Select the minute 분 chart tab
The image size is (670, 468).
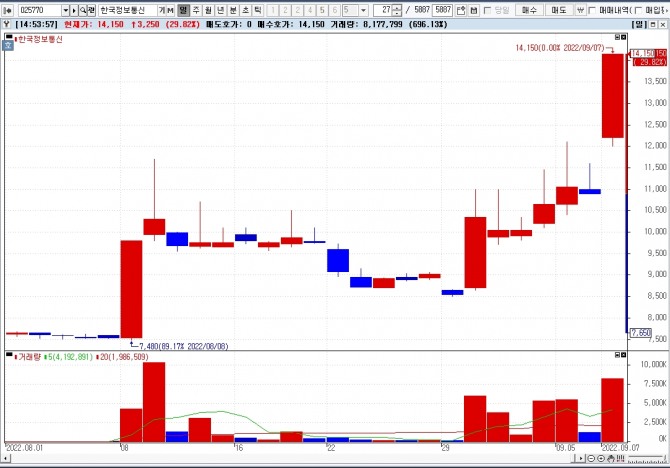coord(233,10)
